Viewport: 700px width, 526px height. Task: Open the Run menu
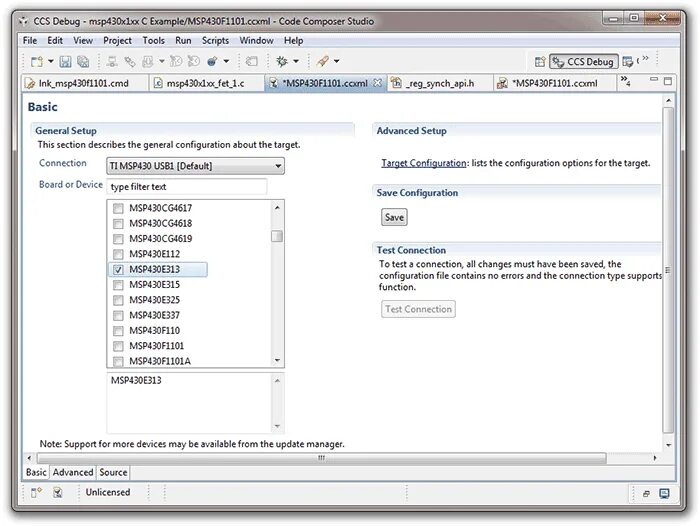(x=183, y=40)
